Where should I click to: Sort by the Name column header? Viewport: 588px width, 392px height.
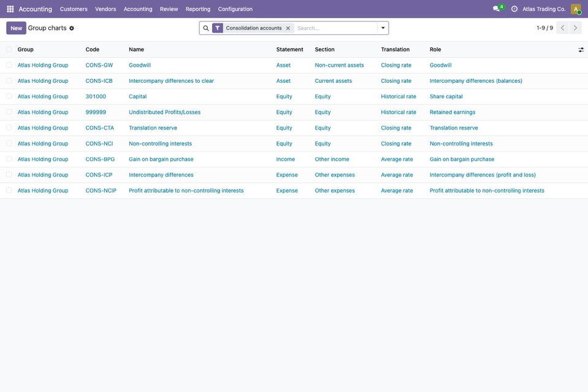point(137,50)
